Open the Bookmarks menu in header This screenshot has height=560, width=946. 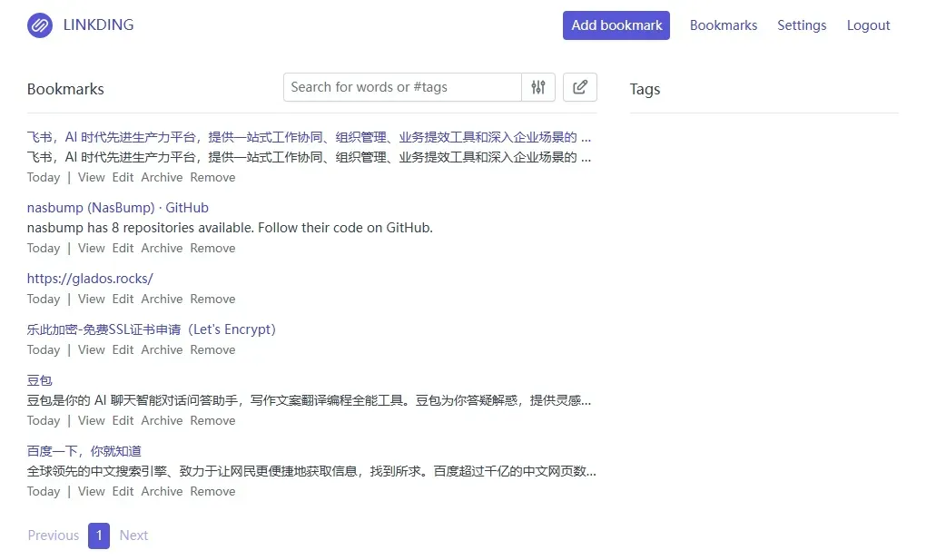[x=724, y=25]
